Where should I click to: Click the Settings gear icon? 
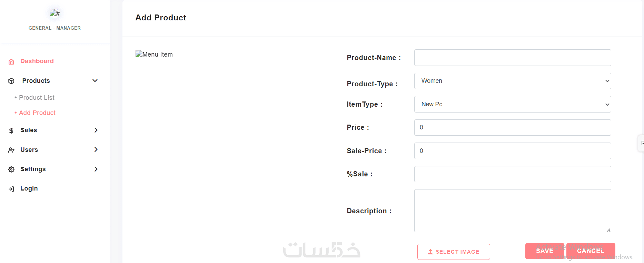(x=11, y=169)
